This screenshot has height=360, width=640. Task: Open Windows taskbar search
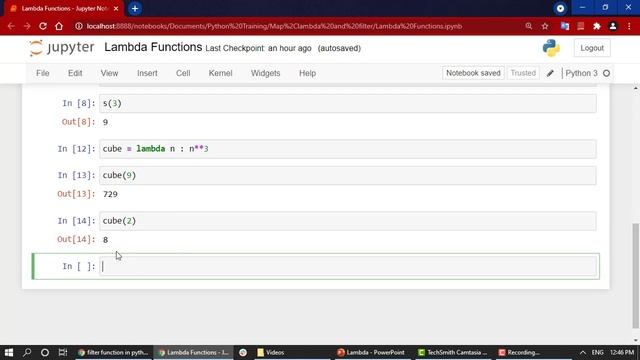click(x=27, y=352)
